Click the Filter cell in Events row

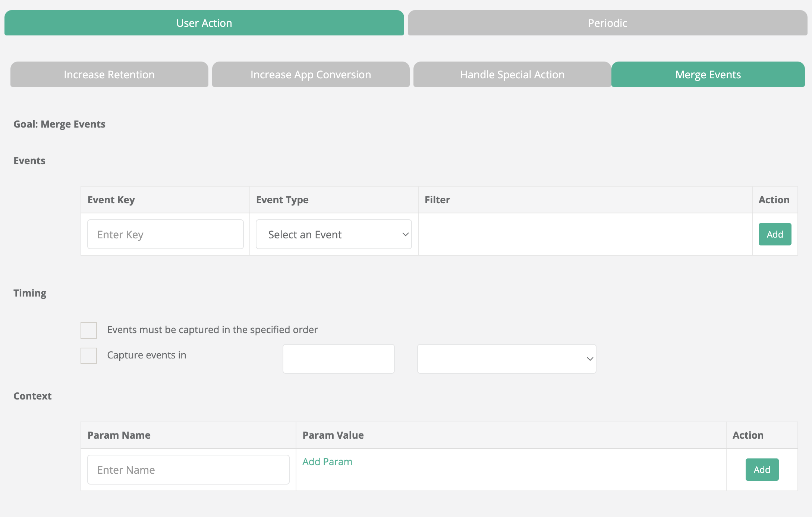coord(585,235)
